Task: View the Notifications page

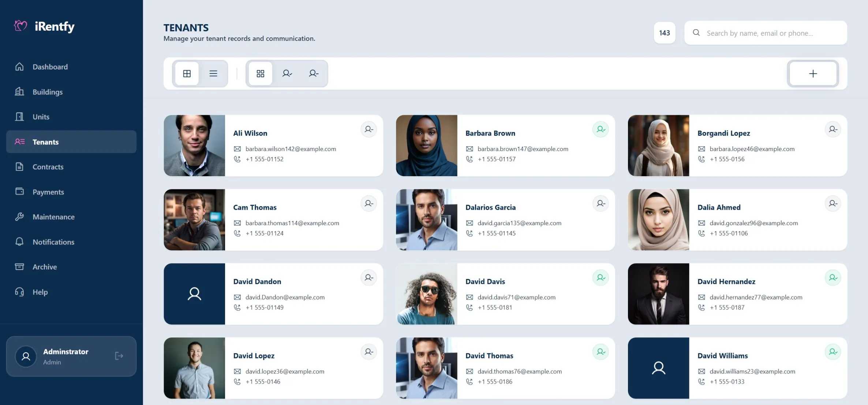Action: pyautogui.click(x=71, y=242)
